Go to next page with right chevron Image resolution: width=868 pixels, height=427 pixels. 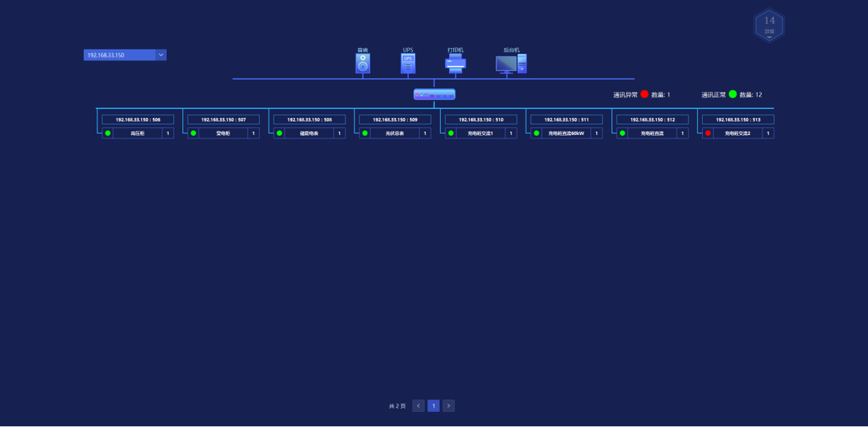(448, 406)
